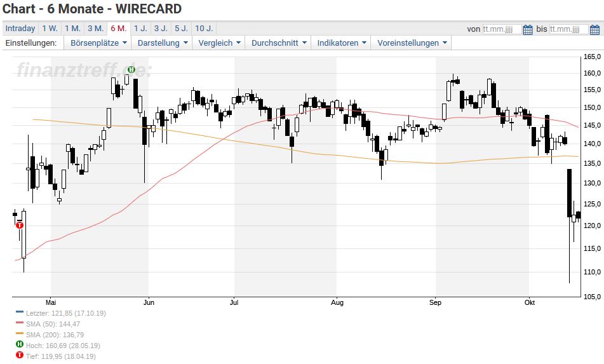This screenshot has width=604, height=364.
Task: Expand the Durchschnitt dropdown
Action: tap(279, 43)
